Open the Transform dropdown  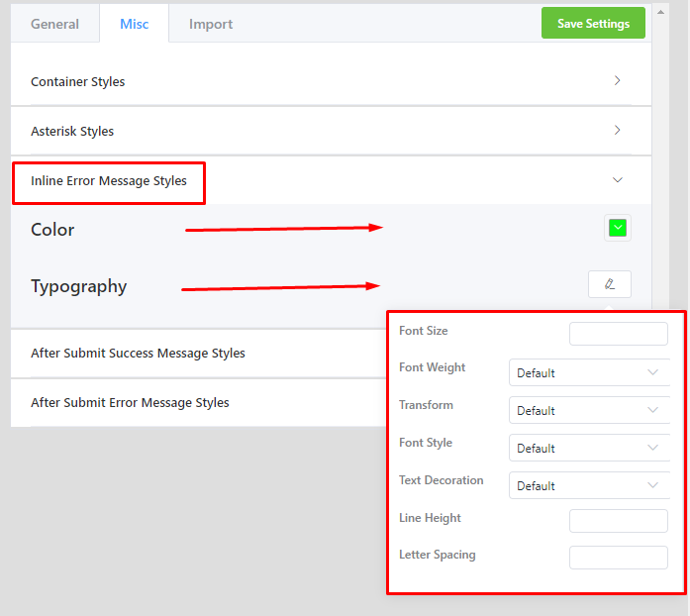coord(589,410)
